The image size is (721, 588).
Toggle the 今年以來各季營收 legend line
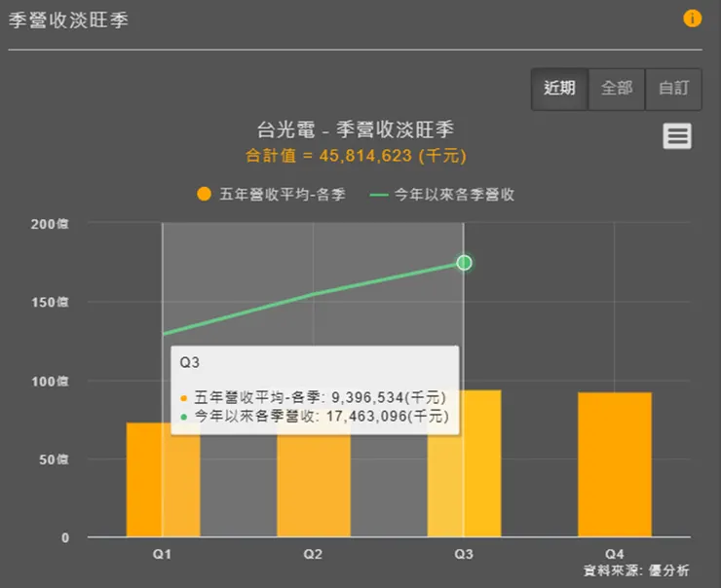pyautogui.click(x=442, y=195)
